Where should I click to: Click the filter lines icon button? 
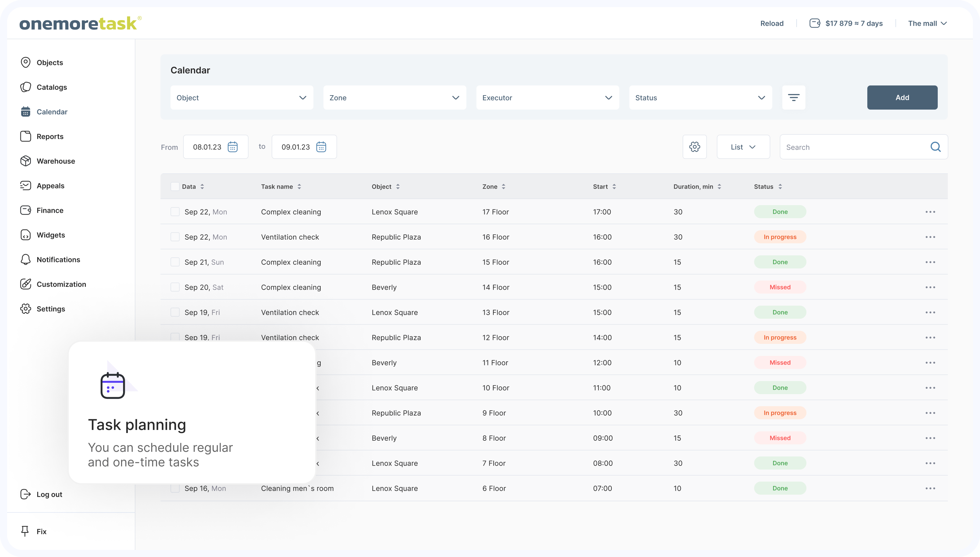point(794,98)
